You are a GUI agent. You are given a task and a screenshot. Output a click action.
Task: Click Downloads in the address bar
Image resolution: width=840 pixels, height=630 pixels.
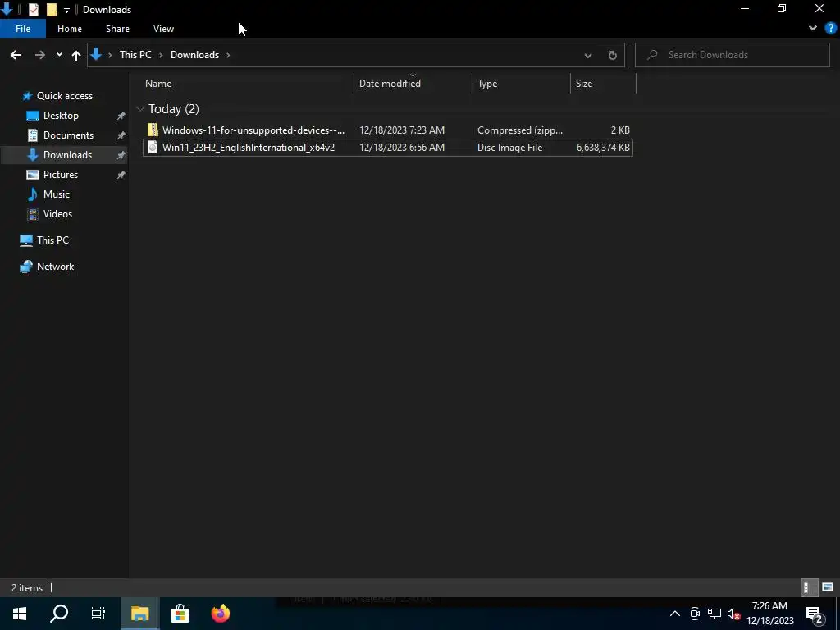[194, 55]
